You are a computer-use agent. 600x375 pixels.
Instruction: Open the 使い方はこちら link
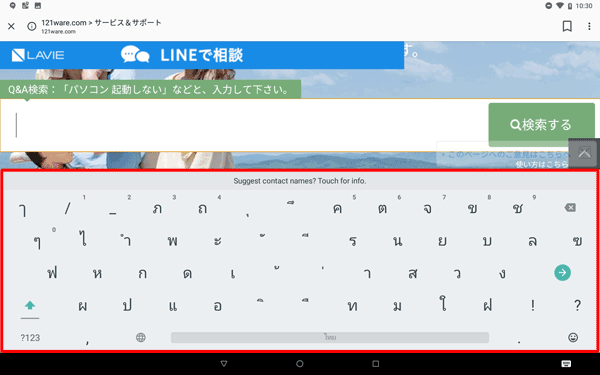pyautogui.click(x=542, y=164)
